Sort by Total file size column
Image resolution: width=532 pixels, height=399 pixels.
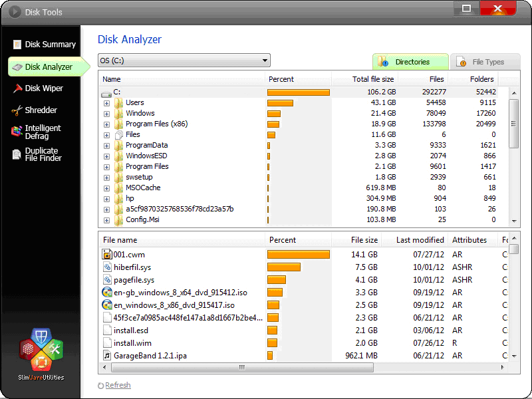click(x=365, y=79)
